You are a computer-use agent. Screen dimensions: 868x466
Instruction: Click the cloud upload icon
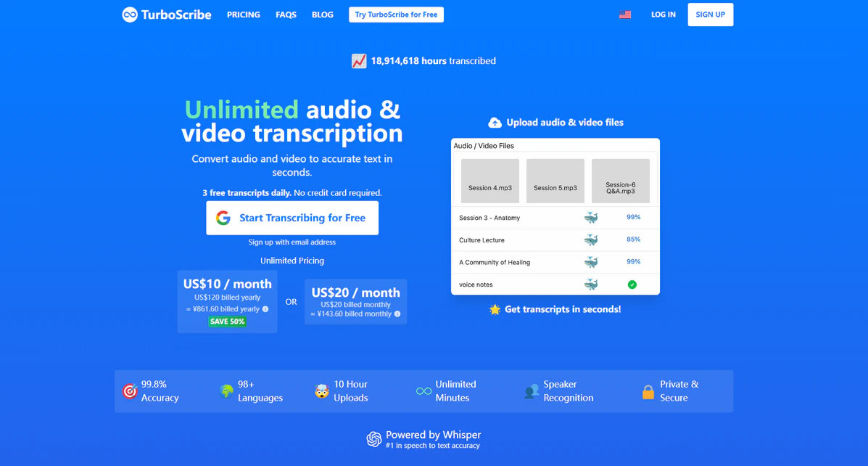[x=495, y=123]
